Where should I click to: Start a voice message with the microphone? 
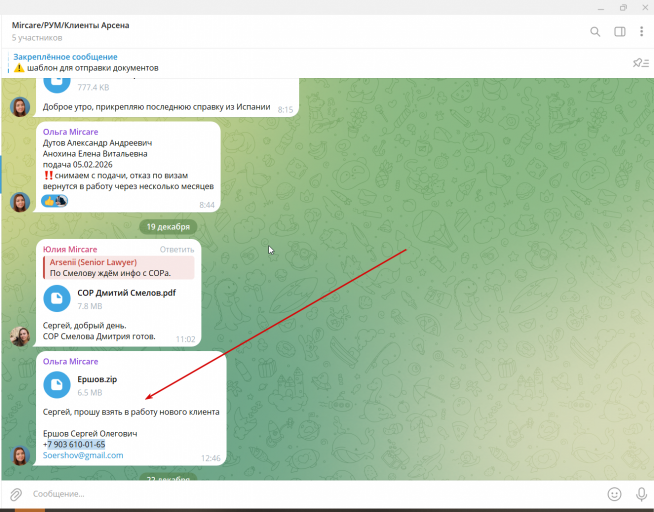coord(641,494)
